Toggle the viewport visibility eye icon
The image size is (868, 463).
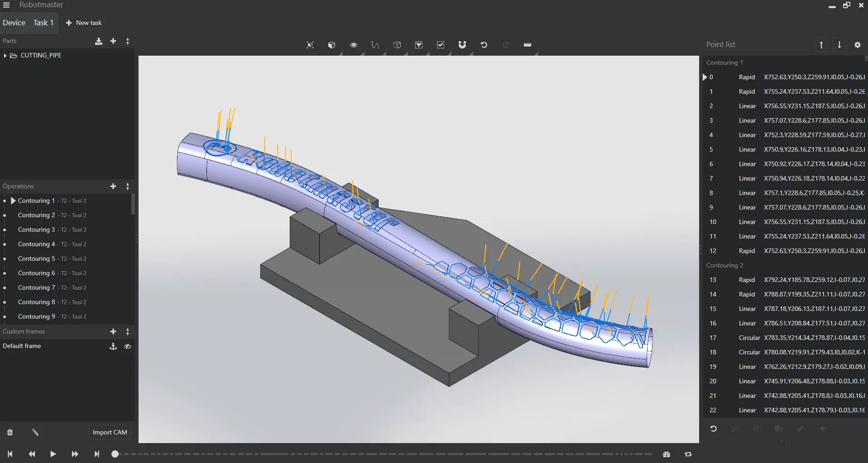click(x=354, y=45)
